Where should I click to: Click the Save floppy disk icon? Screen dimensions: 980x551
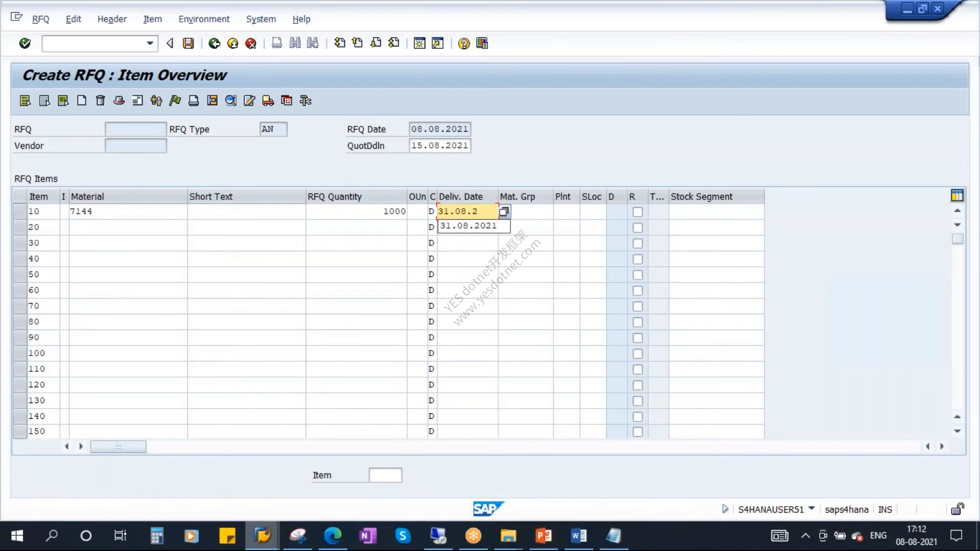(x=188, y=43)
